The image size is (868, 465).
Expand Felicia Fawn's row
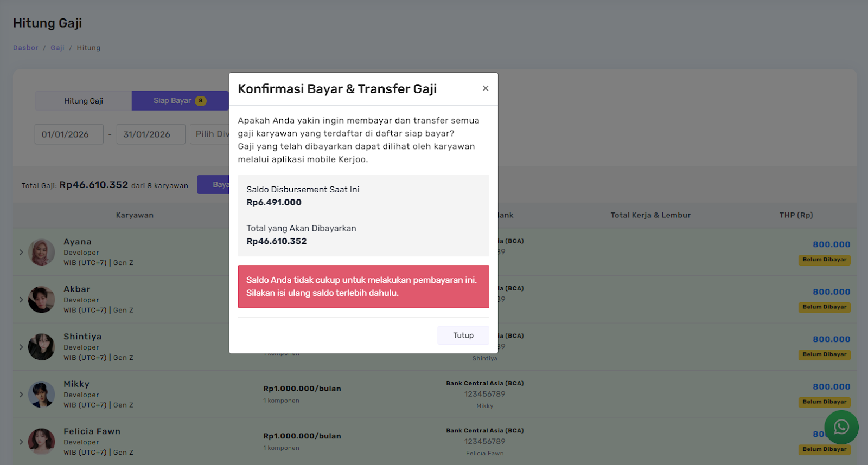[x=21, y=442]
